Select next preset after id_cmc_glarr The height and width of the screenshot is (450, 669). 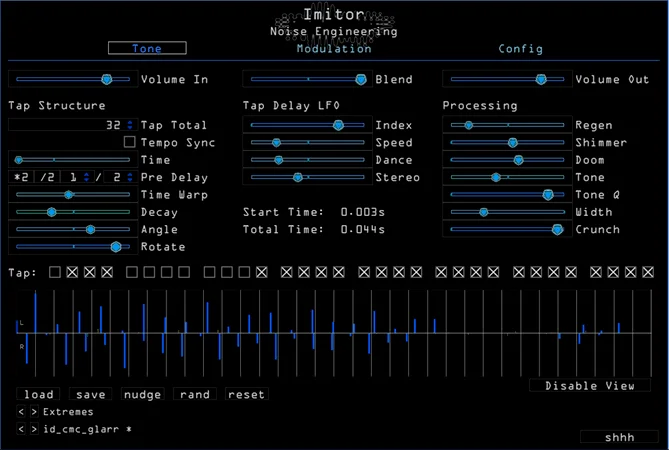(x=34, y=429)
